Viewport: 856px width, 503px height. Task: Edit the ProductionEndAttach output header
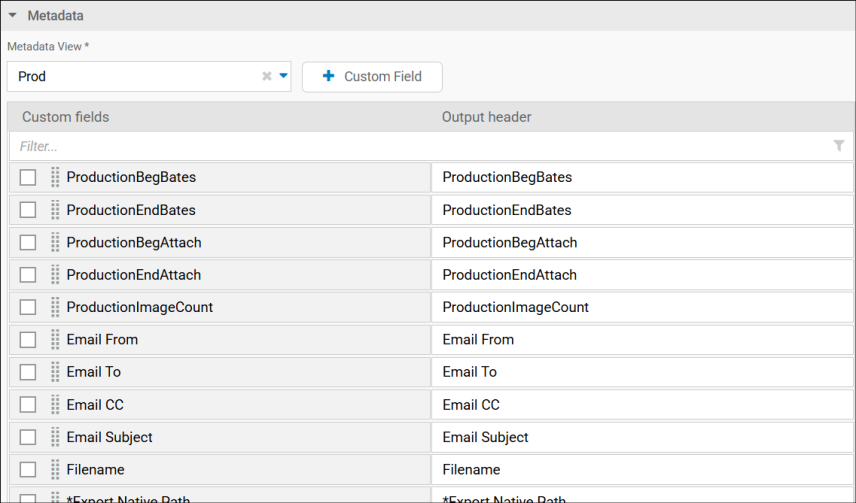[x=642, y=275]
